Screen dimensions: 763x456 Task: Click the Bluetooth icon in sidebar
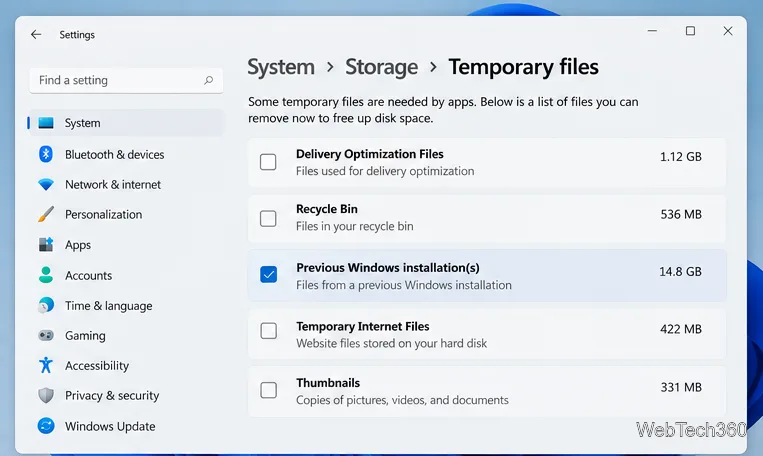coord(46,154)
